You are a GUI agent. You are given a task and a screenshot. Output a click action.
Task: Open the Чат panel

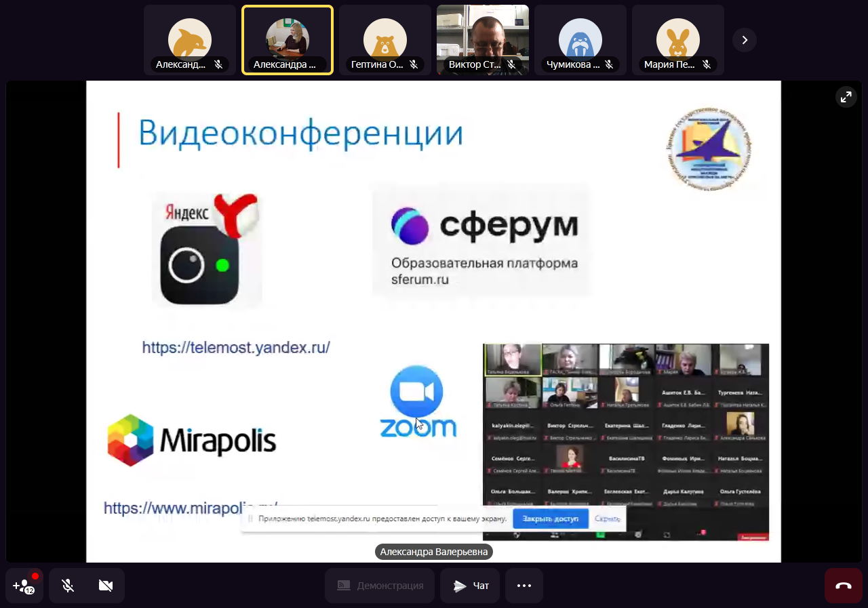470,586
